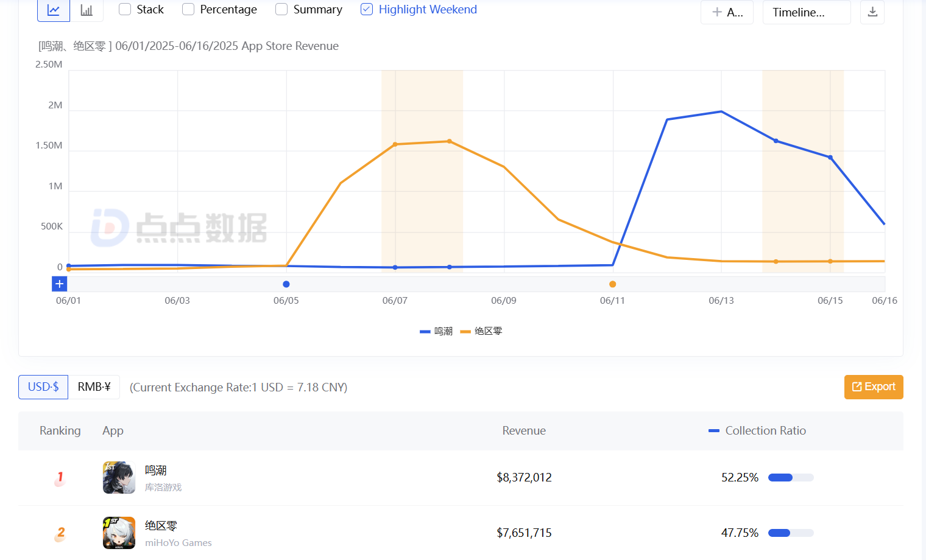
Task: Toggle 鸣潮 legend series
Action: 436,331
